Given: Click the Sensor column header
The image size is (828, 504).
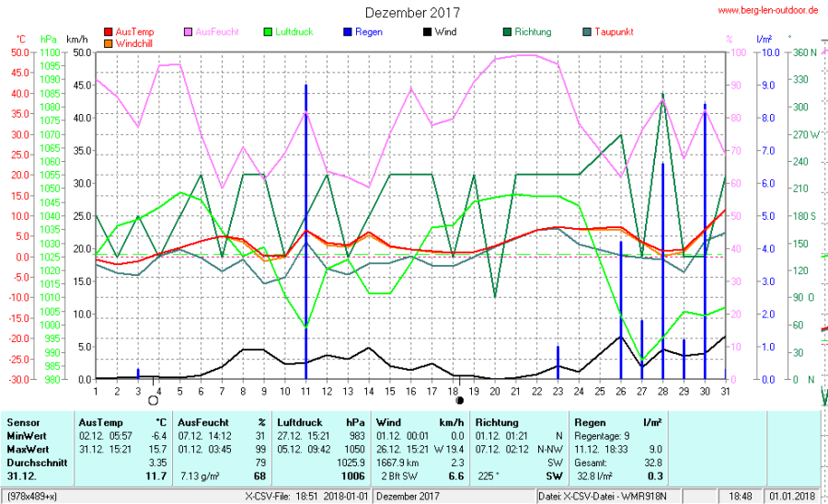Looking at the screenshot, I should (x=23, y=421).
